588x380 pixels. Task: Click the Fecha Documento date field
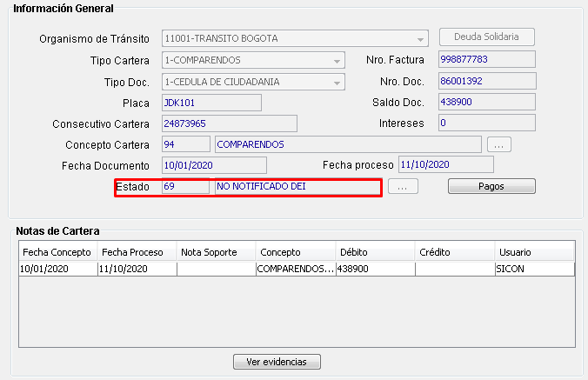pos(214,165)
